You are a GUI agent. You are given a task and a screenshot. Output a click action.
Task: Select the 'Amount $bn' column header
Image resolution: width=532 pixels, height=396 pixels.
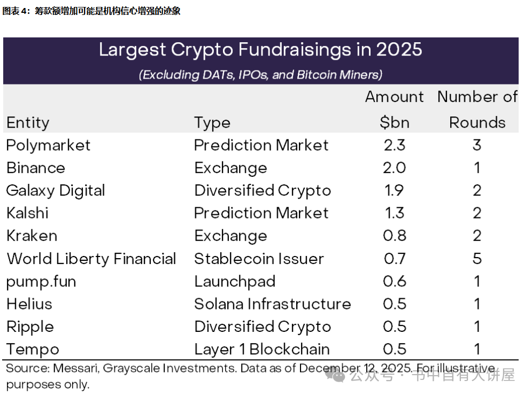(x=394, y=110)
